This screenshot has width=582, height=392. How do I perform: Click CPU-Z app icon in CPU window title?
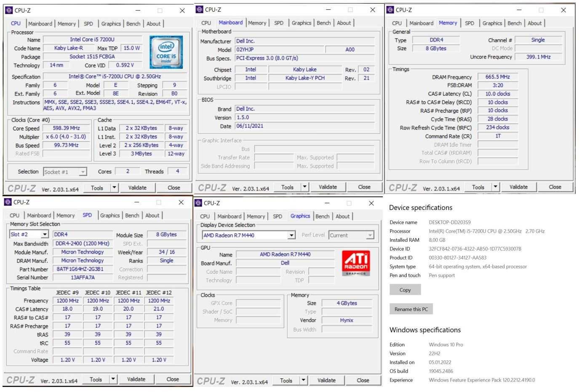9,10
